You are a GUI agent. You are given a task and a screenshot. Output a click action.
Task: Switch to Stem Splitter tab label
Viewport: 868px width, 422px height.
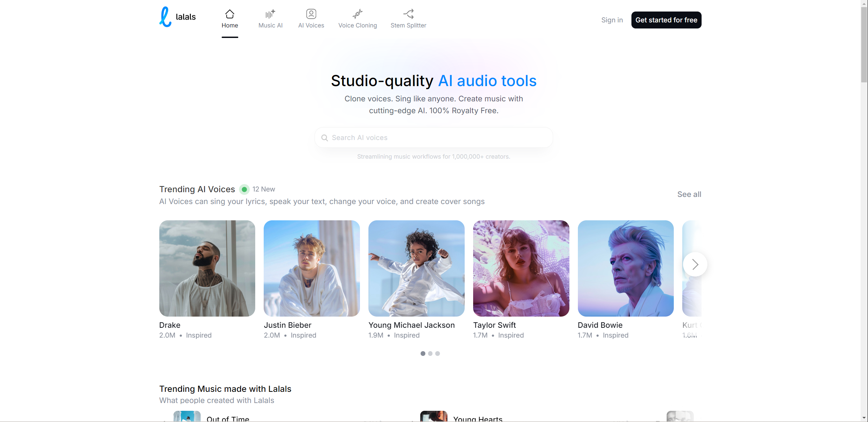(408, 25)
